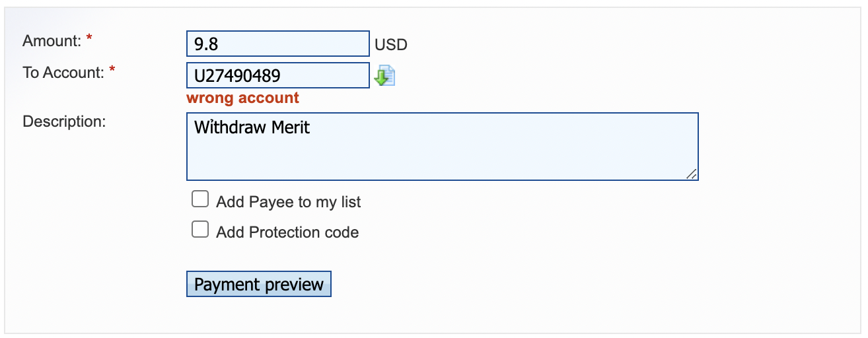Click the Add Payee to my list label text
Screen dimensions: 868x338
pos(288,202)
